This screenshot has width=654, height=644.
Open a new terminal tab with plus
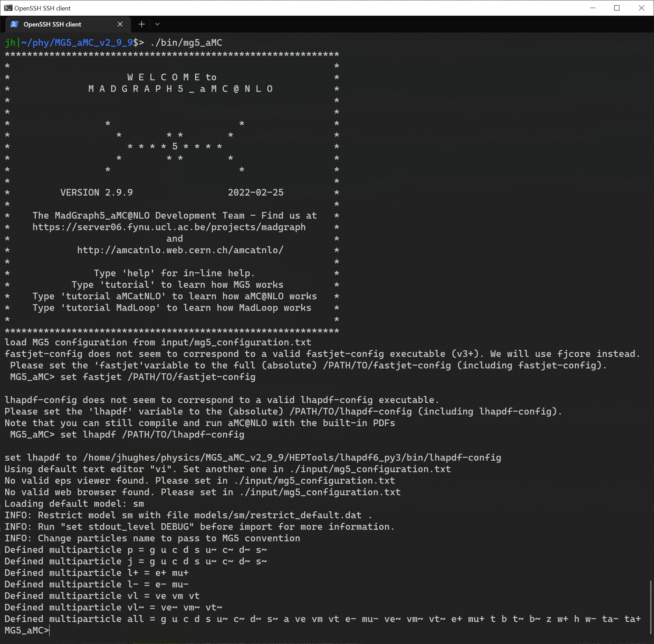pos(141,24)
